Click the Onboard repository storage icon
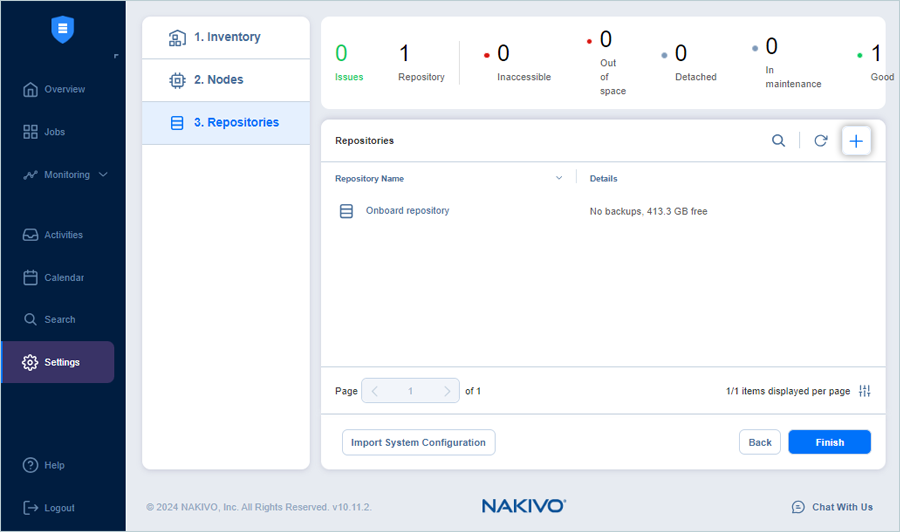 [346, 211]
